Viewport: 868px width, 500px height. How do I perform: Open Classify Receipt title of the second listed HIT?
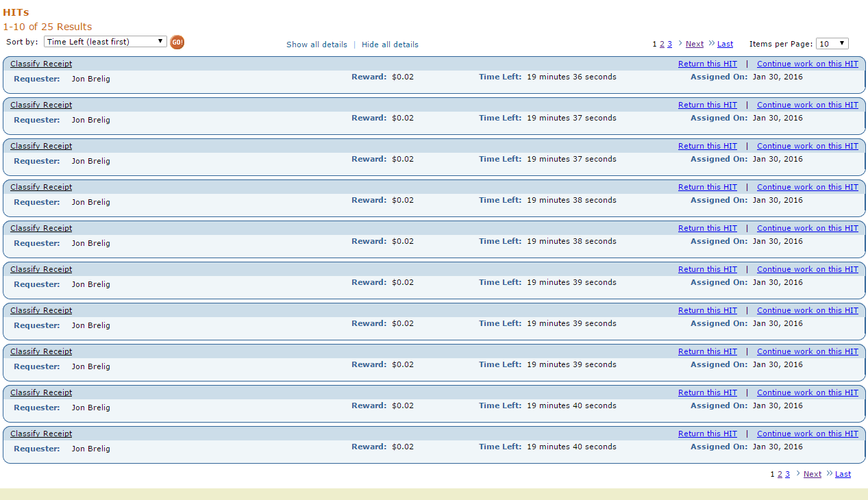coord(41,105)
